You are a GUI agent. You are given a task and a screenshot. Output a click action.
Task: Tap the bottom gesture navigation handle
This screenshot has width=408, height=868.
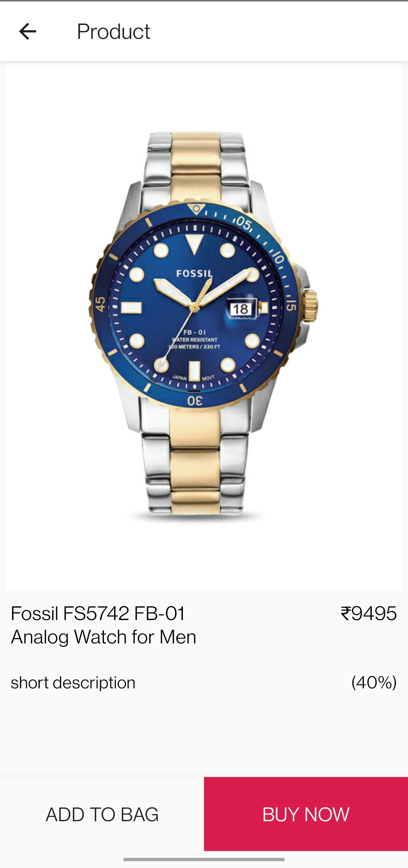(204, 859)
